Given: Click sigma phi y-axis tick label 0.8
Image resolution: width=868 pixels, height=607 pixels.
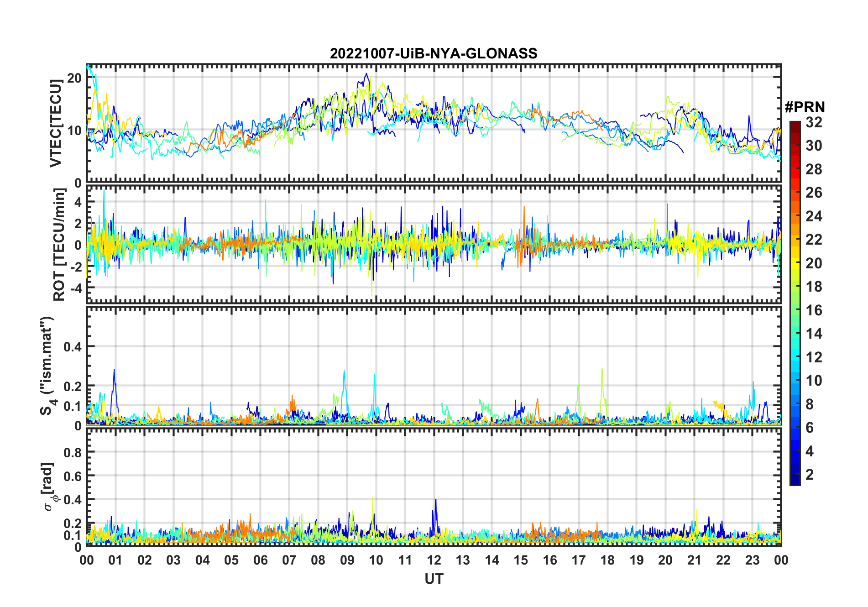Looking at the screenshot, I should (x=73, y=452).
